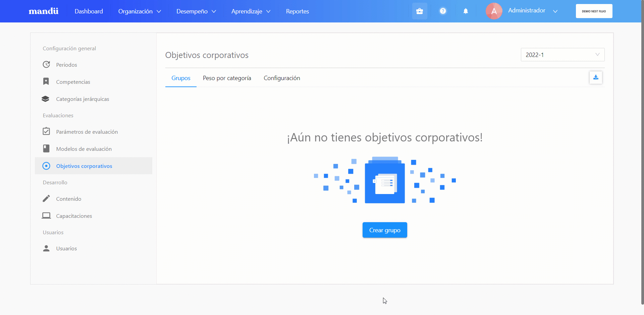Open the briefcase icon in header
Viewport: 644px width, 315px height.
(420, 11)
